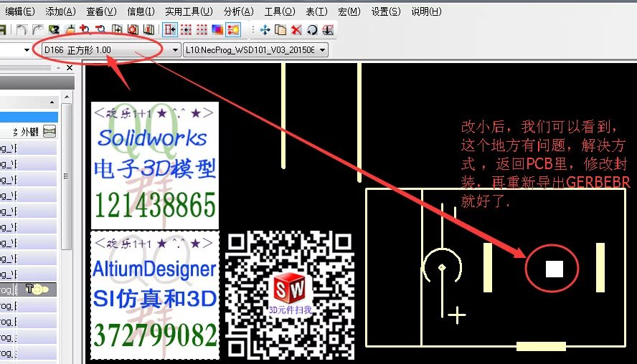
Task: Select the Copy tool icon
Action: pyautogui.click(x=280, y=29)
